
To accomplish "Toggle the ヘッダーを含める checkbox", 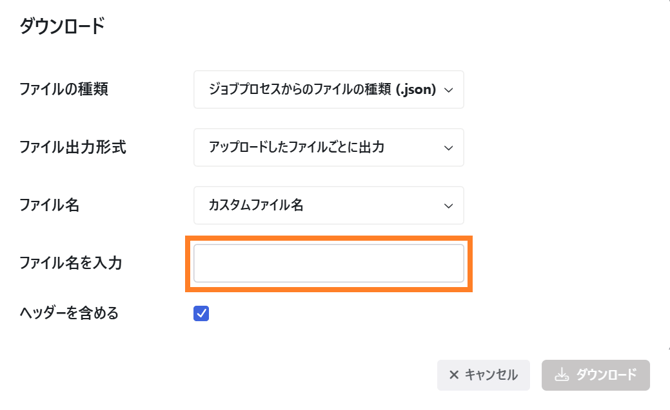I will pos(201,314).
